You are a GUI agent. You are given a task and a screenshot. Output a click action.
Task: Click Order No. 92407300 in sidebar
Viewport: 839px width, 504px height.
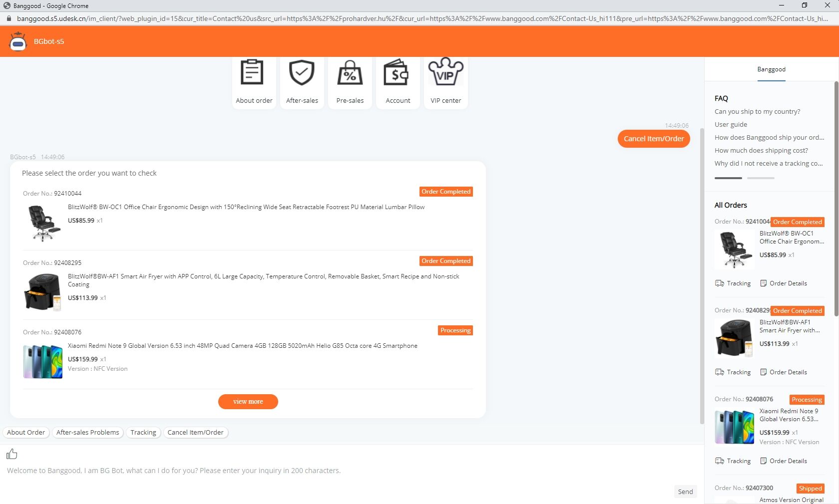pyautogui.click(x=744, y=488)
